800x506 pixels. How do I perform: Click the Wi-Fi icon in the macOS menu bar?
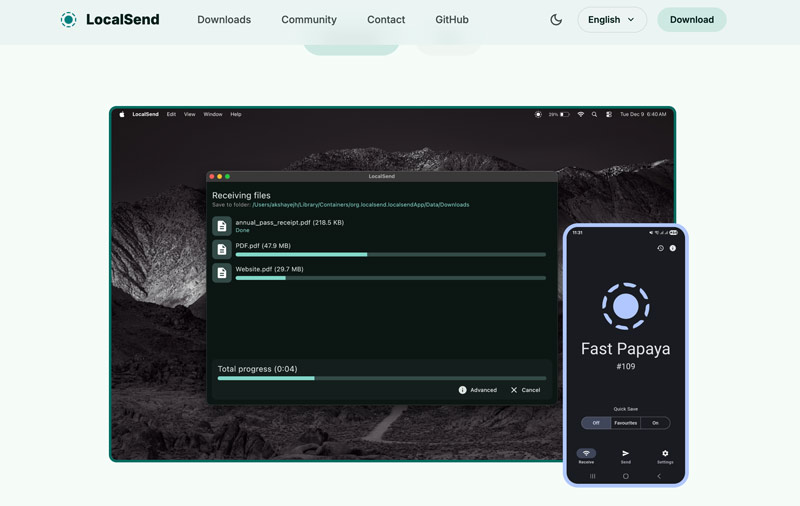pyautogui.click(x=581, y=114)
